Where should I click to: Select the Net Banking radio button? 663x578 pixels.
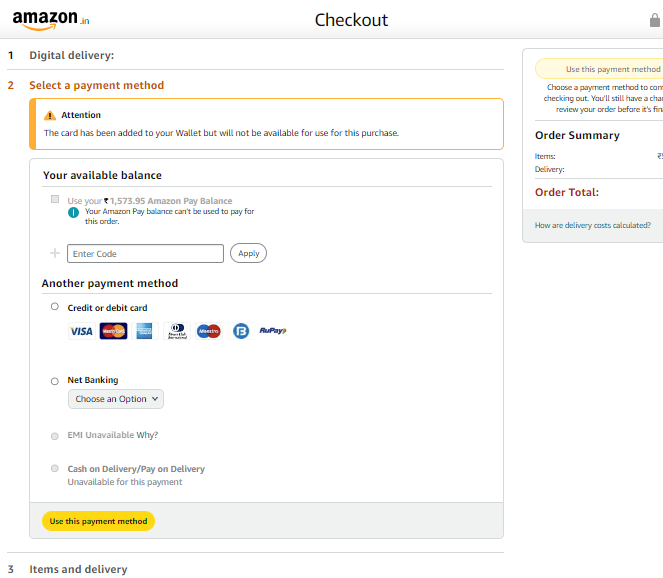click(x=55, y=380)
